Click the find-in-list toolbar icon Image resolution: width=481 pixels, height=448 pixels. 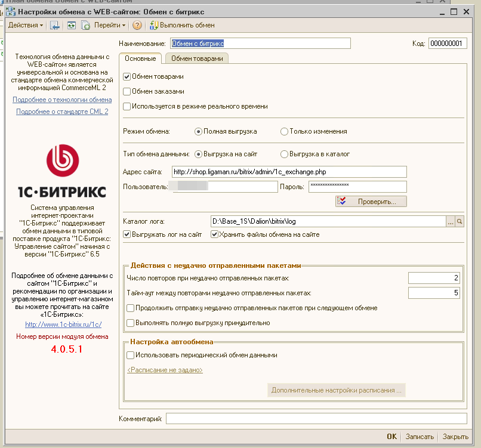(x=55, y=25)
